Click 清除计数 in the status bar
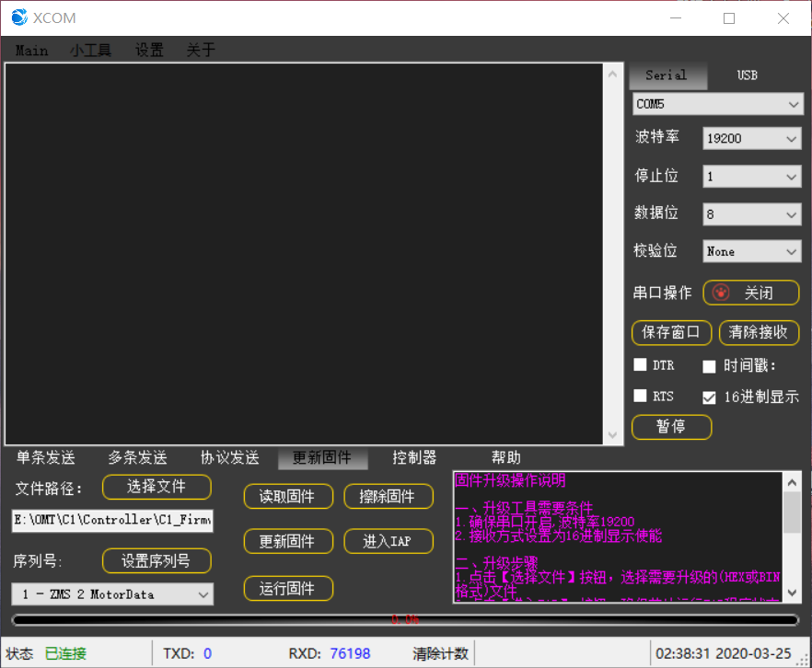Image resolution: width=812 pixels, height=668 pixels. [440, 653]
